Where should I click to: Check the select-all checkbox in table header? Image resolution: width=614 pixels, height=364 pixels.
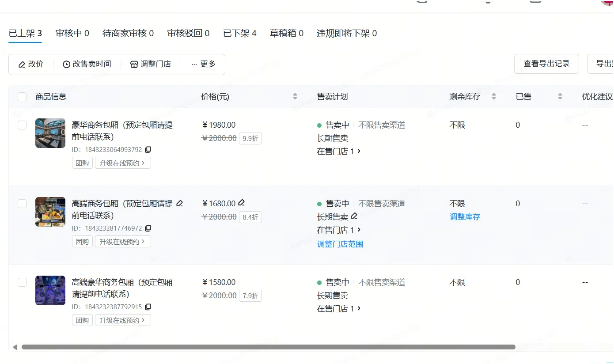pos(22,96)
